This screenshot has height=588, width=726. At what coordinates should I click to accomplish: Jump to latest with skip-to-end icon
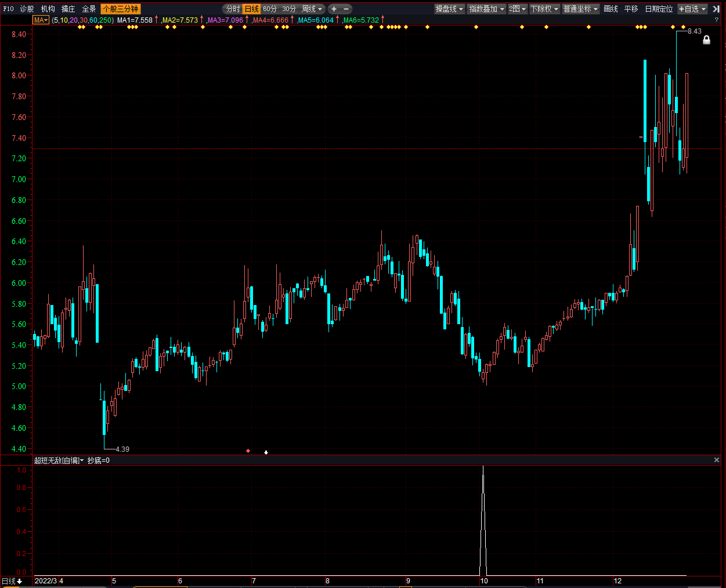click(x=716, y=9)
